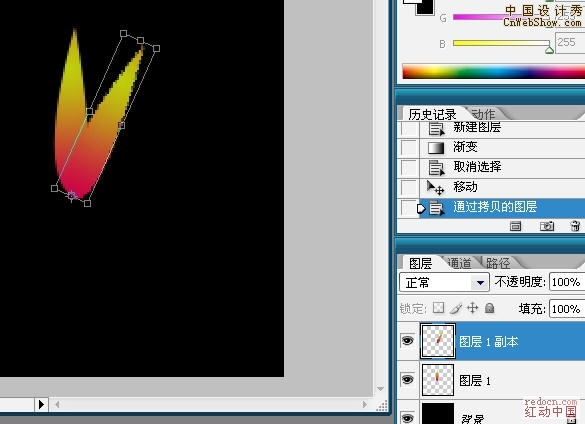The image size is (585, 424).
Task: Switch to the 通道 tab
Action: [459, 263]
